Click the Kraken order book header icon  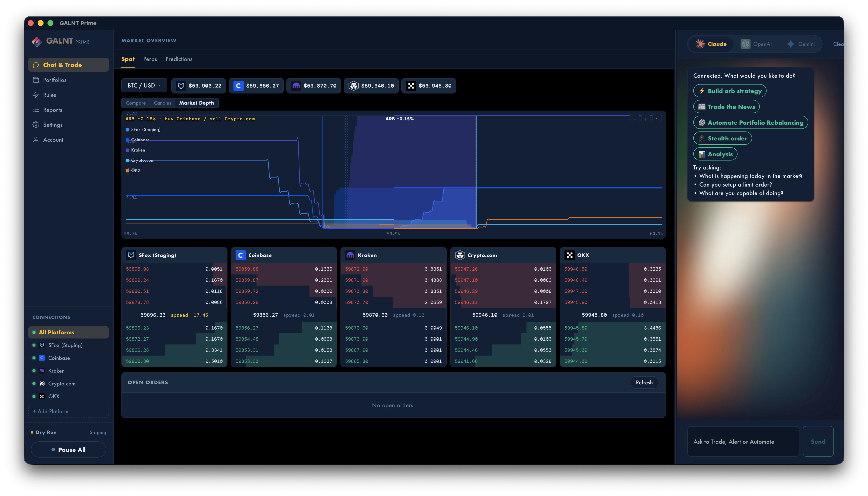point(350,255)
